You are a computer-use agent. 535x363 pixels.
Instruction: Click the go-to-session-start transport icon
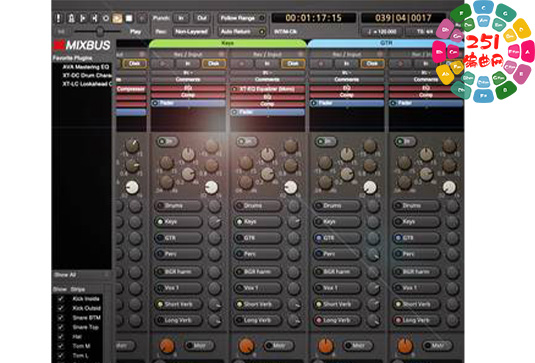click(83, 18)
